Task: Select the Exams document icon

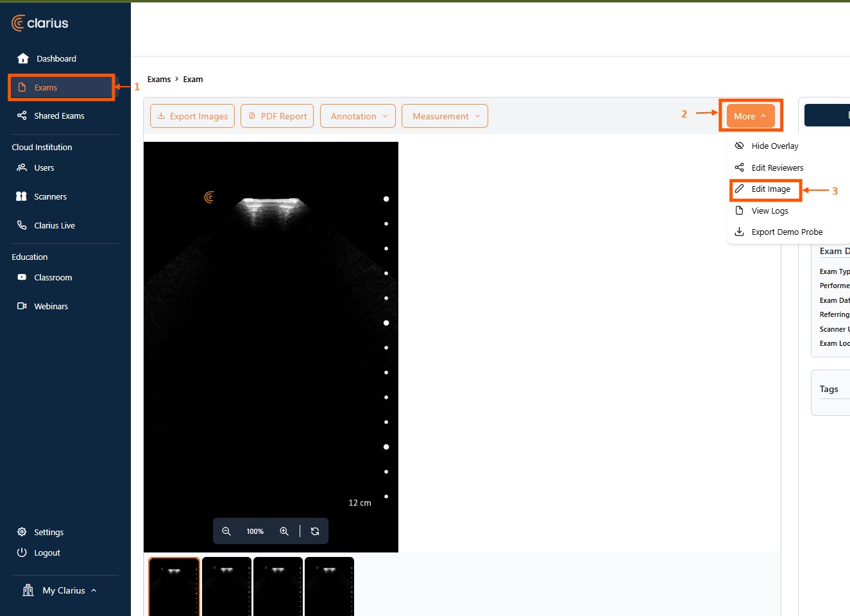Action: click(x=22, y=87)
